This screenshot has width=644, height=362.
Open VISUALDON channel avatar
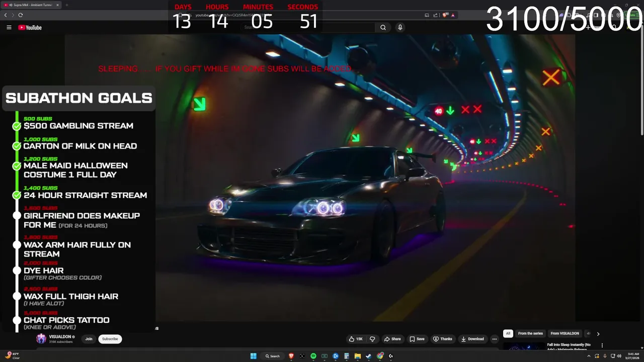point(41,339)
